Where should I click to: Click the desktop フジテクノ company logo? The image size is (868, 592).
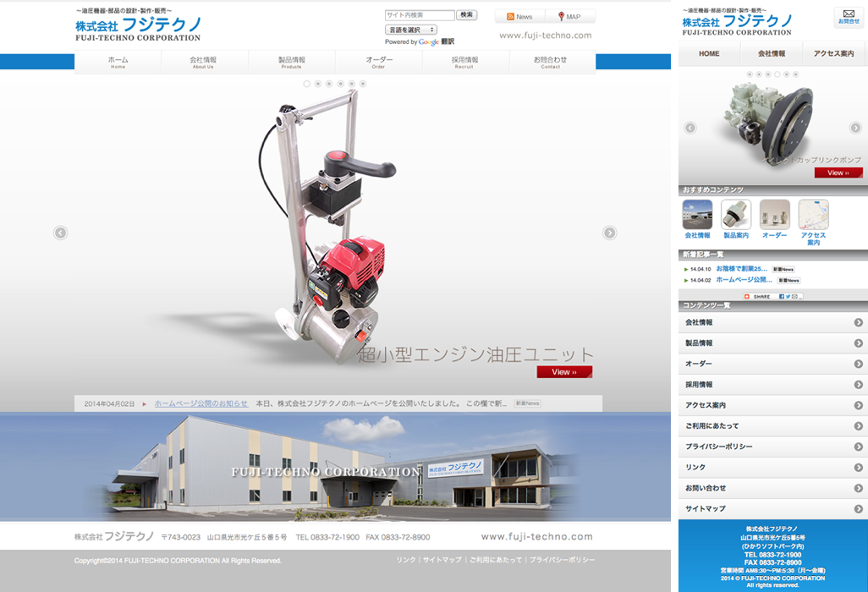138,25
